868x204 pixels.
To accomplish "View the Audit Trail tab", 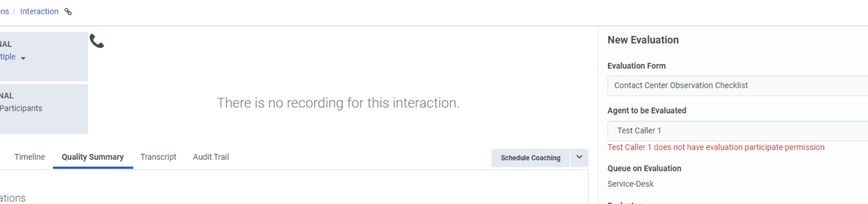I will point(211,157).
